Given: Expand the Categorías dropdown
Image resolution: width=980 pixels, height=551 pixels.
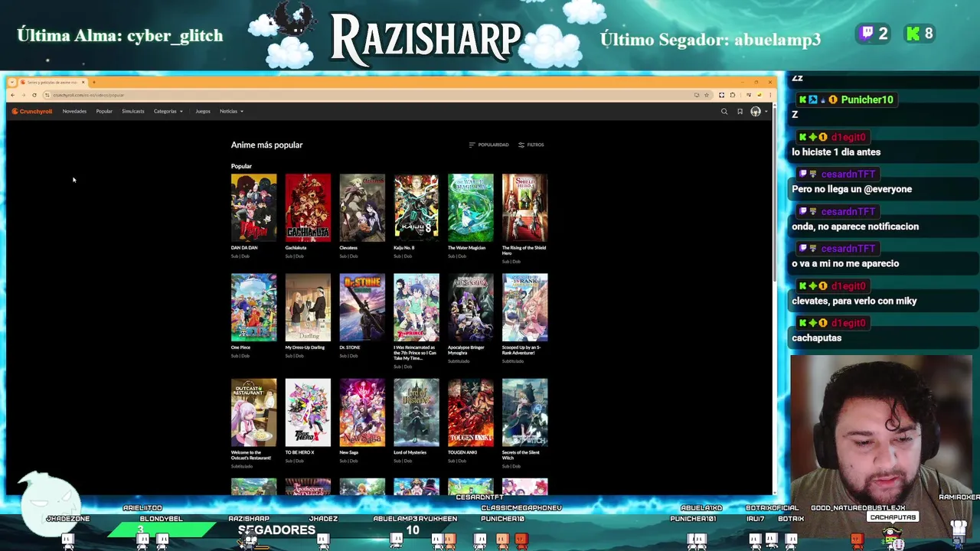Looking at the screenshot, I should click(168, 112).
